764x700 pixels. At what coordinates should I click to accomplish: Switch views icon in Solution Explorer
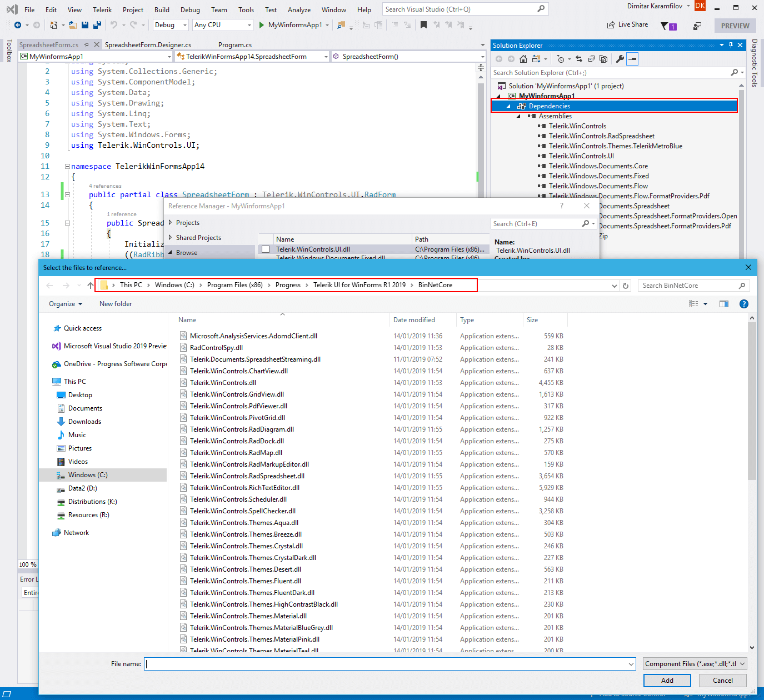click(x=536, y=59)
